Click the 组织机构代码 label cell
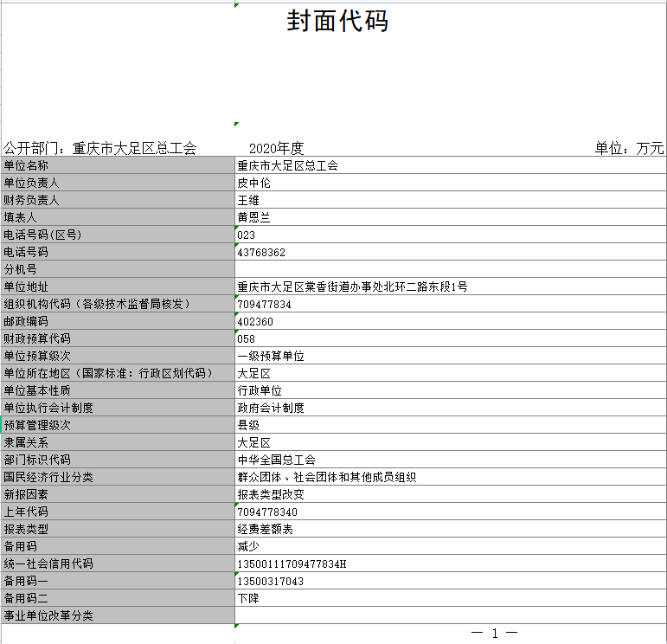The height and width of the screenshot is (644, 667). coord(118,304)
